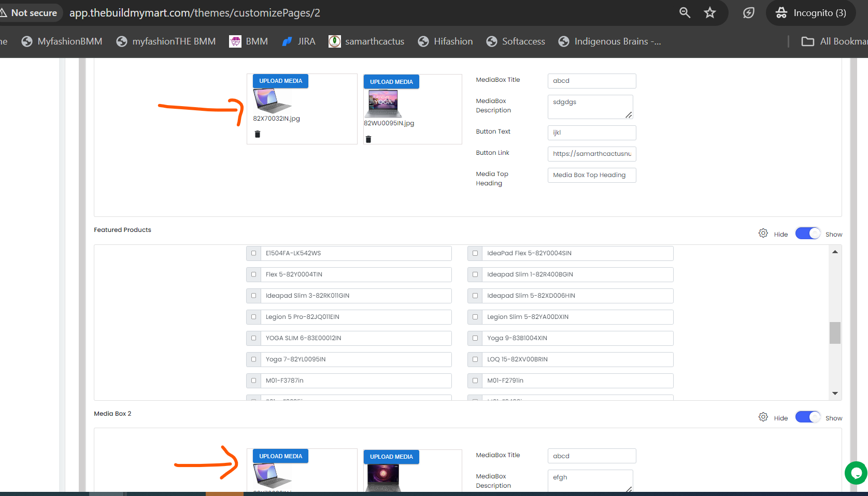Image resolution: width=868 pixels, height=496 pixels.
Task: Check the Legion Slim 5-82YA00DXIN product
Action: point(475,317)
